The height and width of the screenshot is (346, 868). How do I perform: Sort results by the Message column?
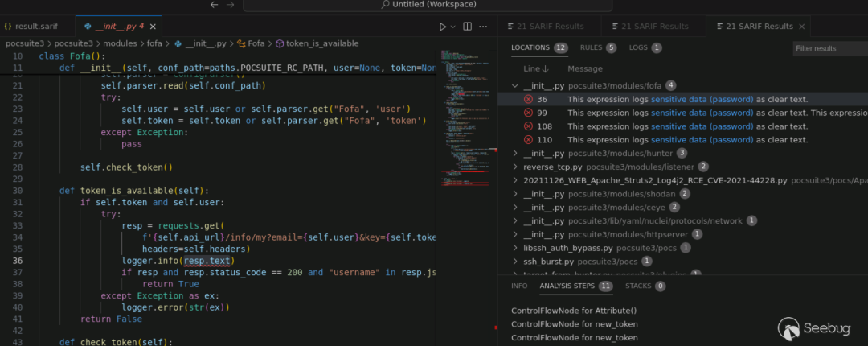tap(585, 68)
